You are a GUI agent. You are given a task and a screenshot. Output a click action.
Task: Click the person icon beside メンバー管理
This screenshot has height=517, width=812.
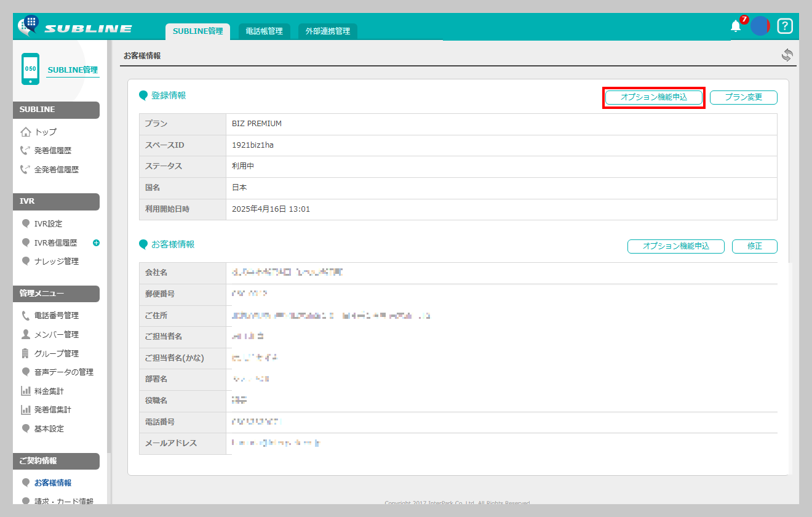tap(26, 334)
